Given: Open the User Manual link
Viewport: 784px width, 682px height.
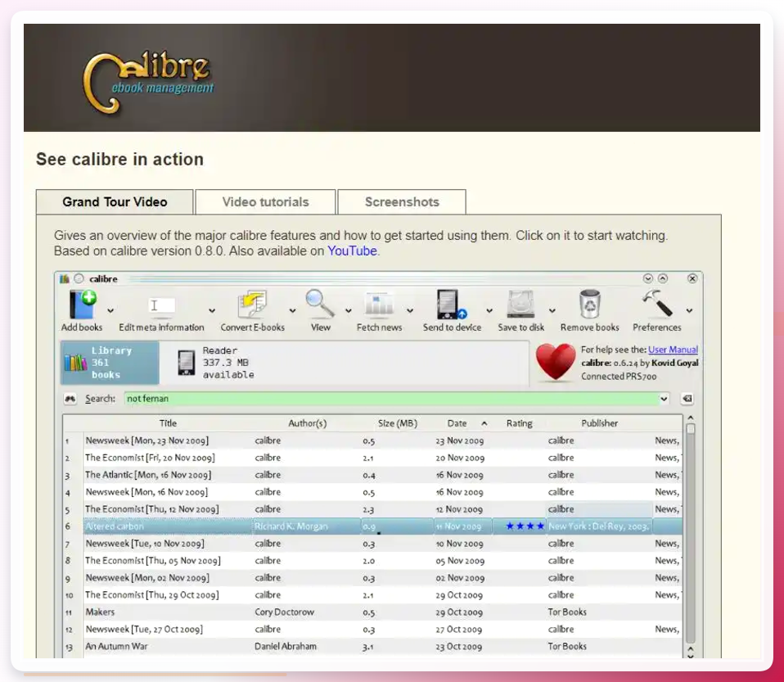Looking at the screenshot, I should click(x=673, y=350).
